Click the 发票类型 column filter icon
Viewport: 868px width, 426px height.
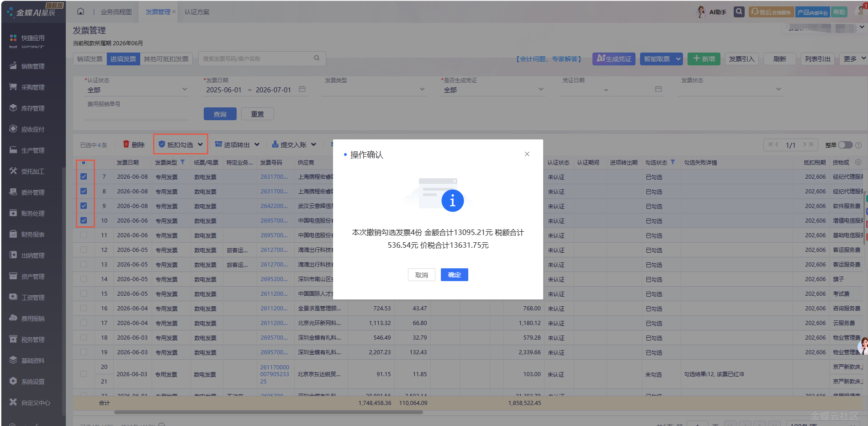point(183,162)
